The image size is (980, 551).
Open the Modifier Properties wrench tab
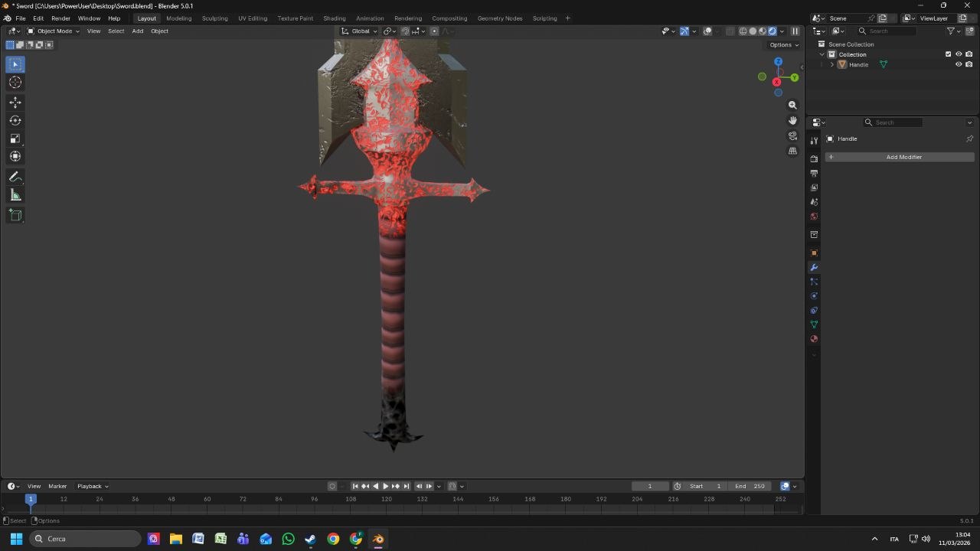click(x=814, y=267)
